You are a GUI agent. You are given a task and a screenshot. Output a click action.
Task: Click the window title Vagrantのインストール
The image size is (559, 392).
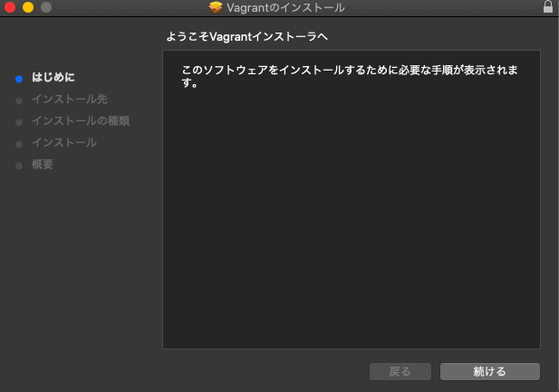pos(285,7)
